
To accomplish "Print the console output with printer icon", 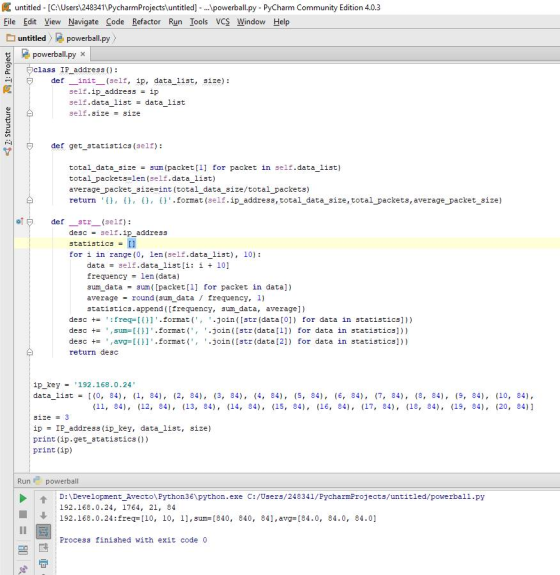I will [43, 563].
